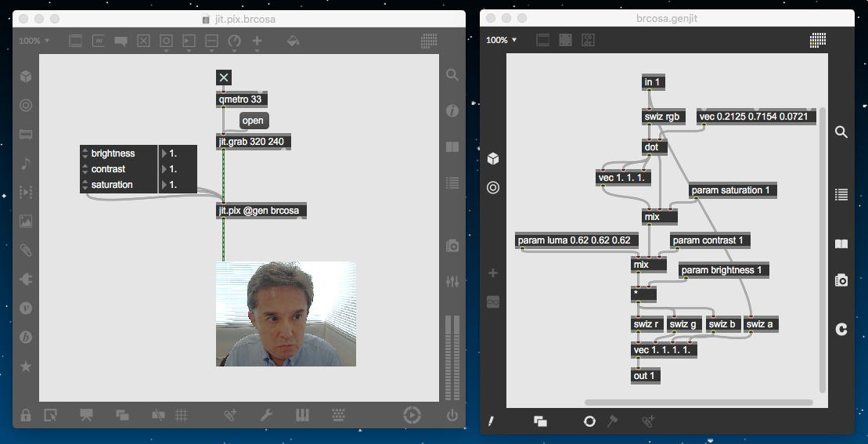
Task: Open the Images browser in left sidebar
Action: click(x=26, y=222)
